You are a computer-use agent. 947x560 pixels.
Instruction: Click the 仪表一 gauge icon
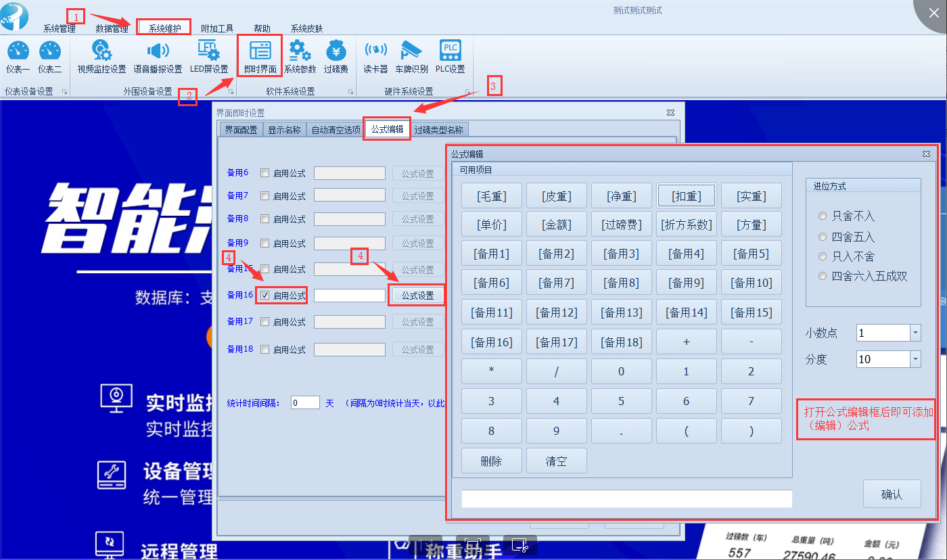pos(18,56)
